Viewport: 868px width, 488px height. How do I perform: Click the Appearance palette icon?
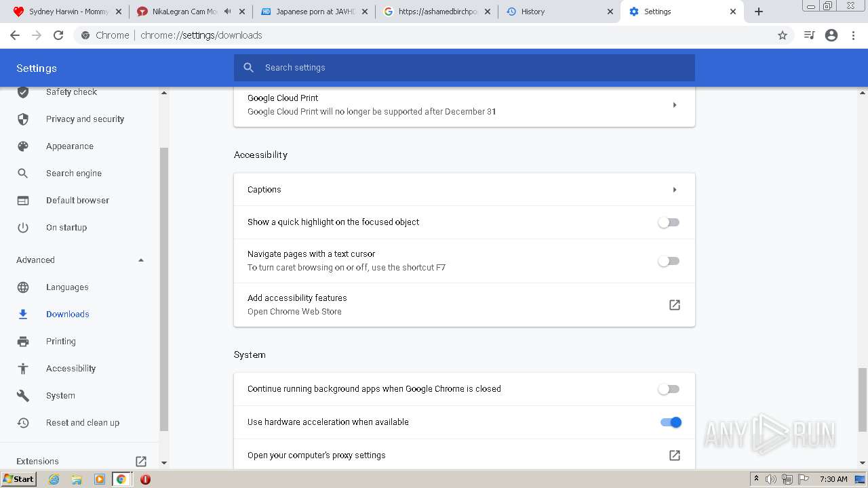pos(23,146)
